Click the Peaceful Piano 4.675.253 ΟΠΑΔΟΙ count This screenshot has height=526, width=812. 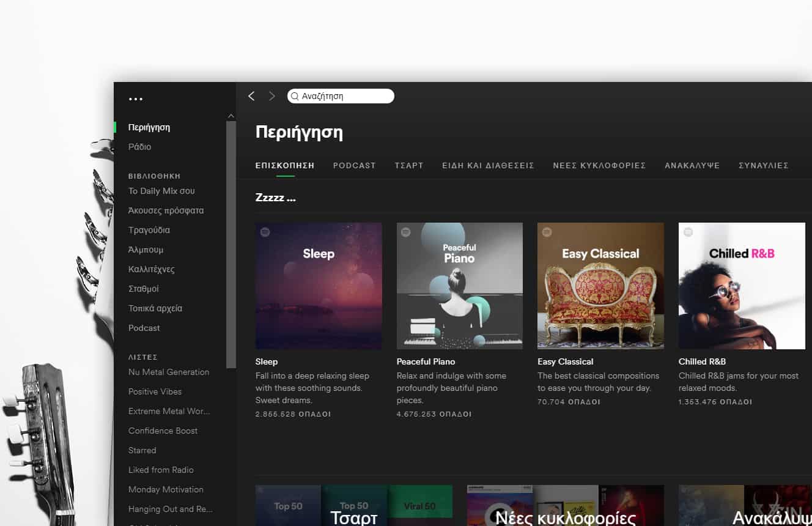(x=434, y=414)
